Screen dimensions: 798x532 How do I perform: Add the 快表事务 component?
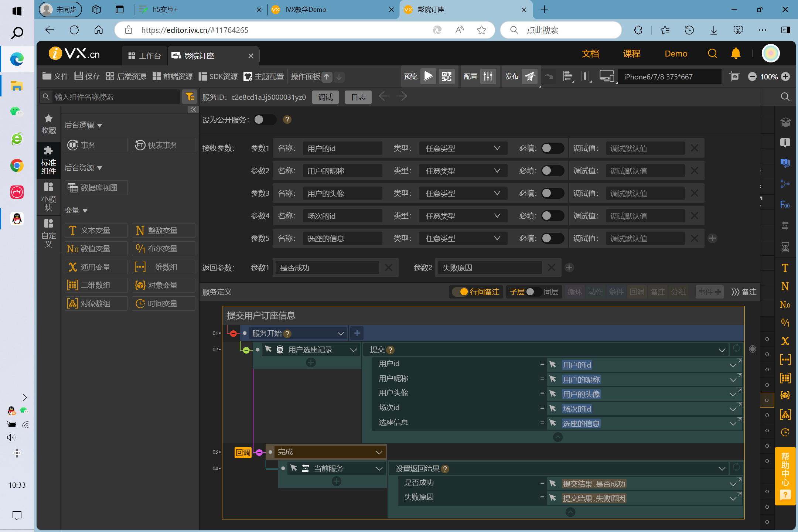(x=164, y=145)
